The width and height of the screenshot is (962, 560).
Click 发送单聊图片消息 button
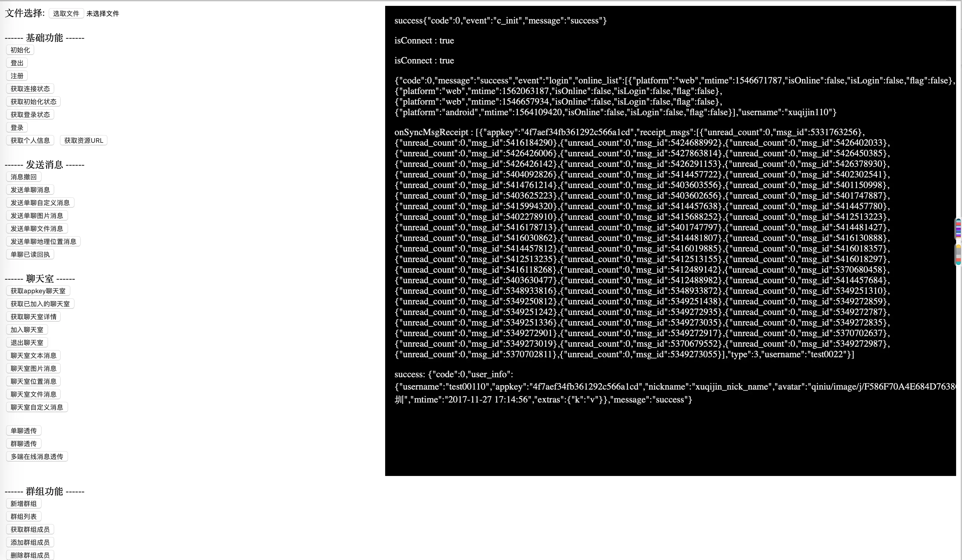tap(37, 216)
